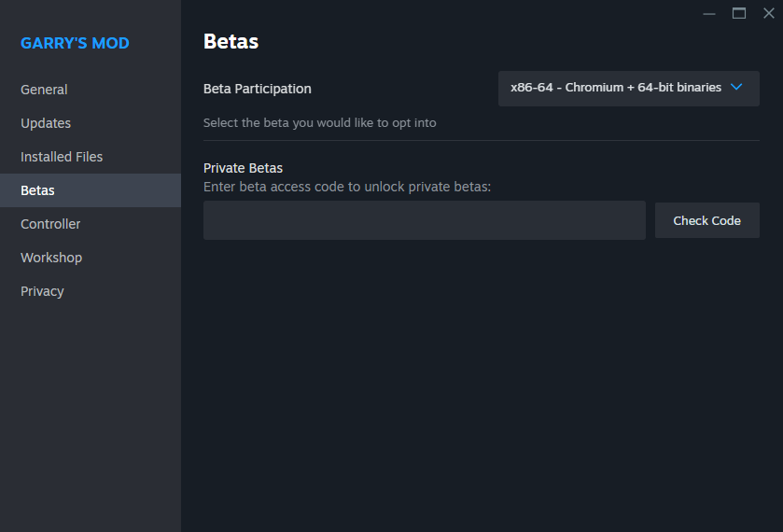Select the Betas sidebar item
783x532 pixels.
click(x=91, y=190)
